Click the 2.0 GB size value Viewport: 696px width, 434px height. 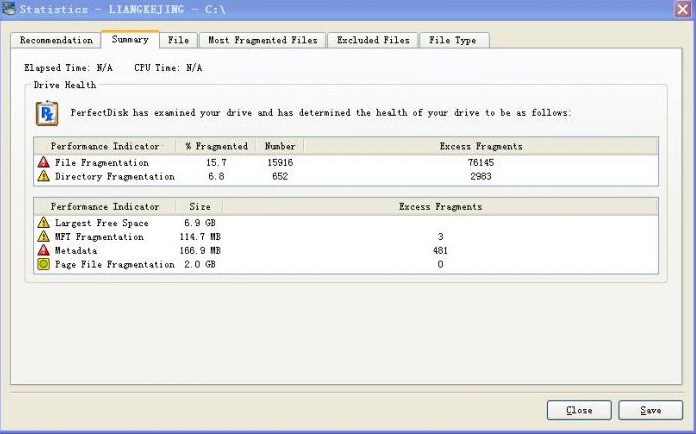pos(200,264)
